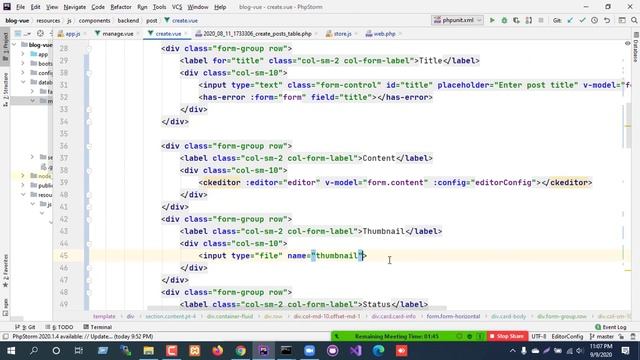Viewport: 640px width, 360px height.
Task: Open the master Git branch widget
Action: coord(602,336)
